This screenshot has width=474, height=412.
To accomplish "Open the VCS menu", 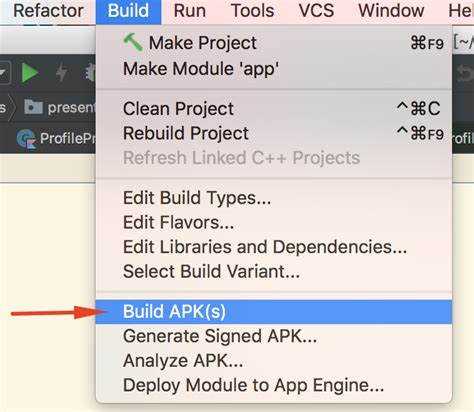I will 316,11.
